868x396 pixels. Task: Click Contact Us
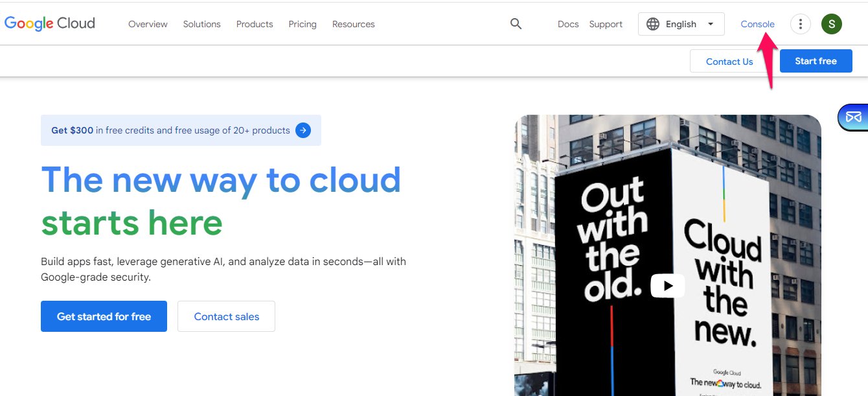tap(729, 61)
